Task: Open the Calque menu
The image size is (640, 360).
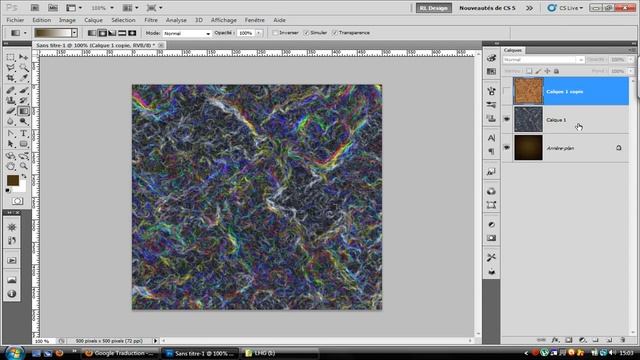Action: (93, 20)
